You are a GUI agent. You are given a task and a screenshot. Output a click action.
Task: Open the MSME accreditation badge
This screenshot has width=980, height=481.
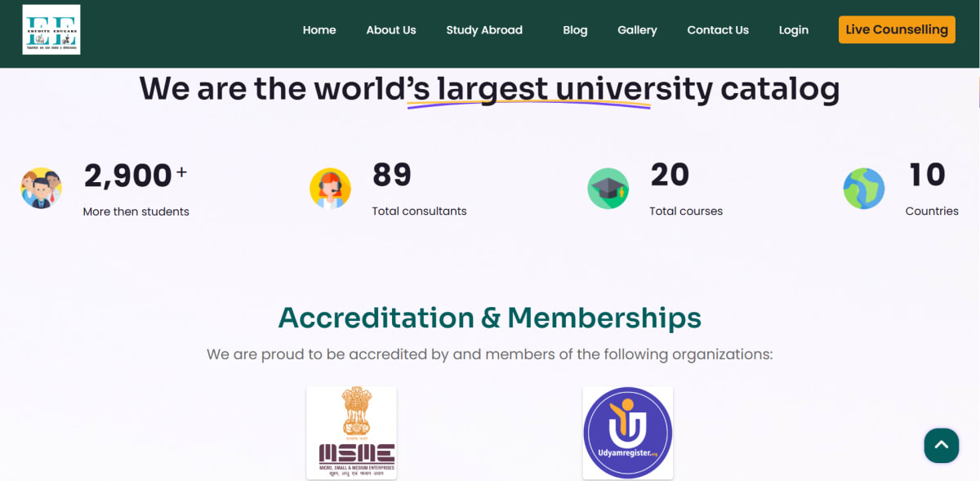[351, 433]
